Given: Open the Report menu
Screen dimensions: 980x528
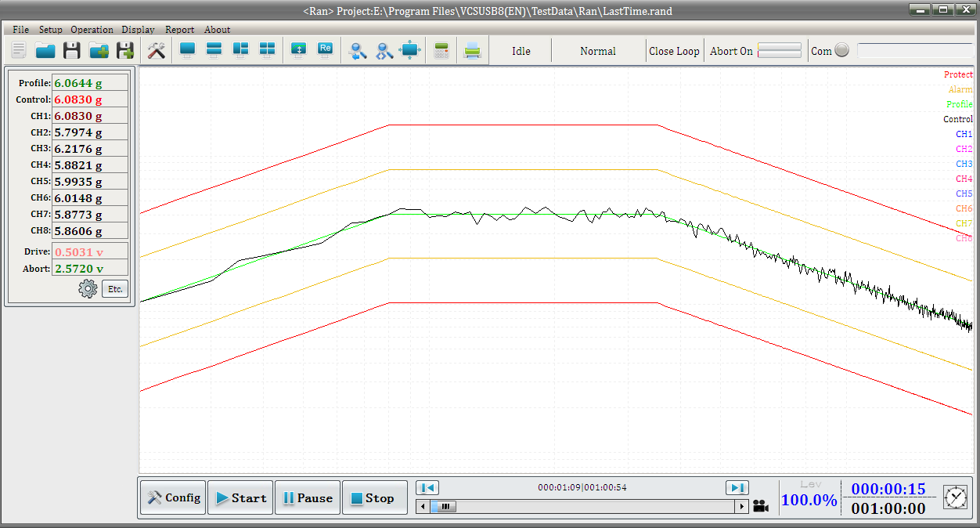Looking at the screenshot, I should click(x=179, y=30).
